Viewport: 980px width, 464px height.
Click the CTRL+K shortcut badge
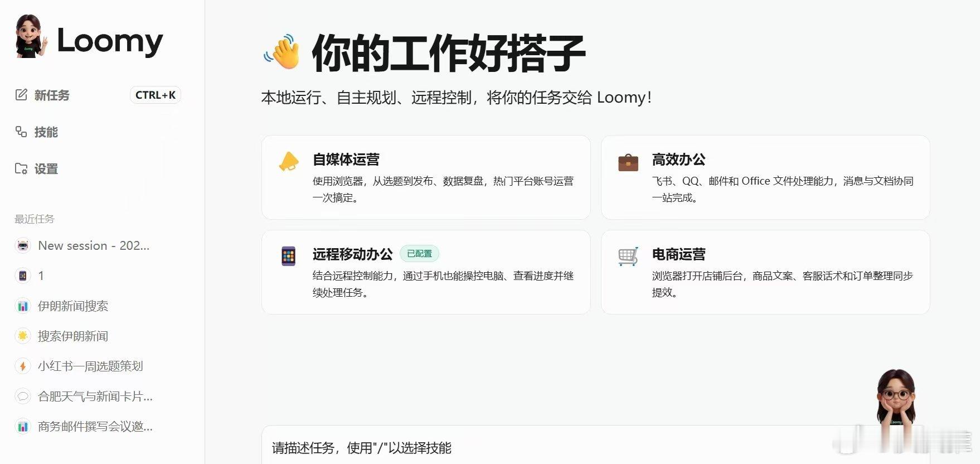tap(156, 95)
